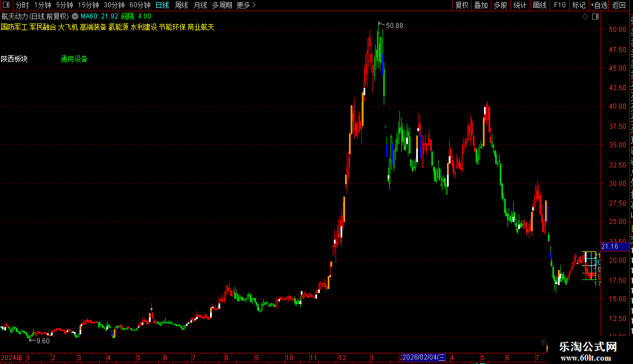Expand the 更多 period options
This screenshot has height=364, width=633.
coord(246,5)
